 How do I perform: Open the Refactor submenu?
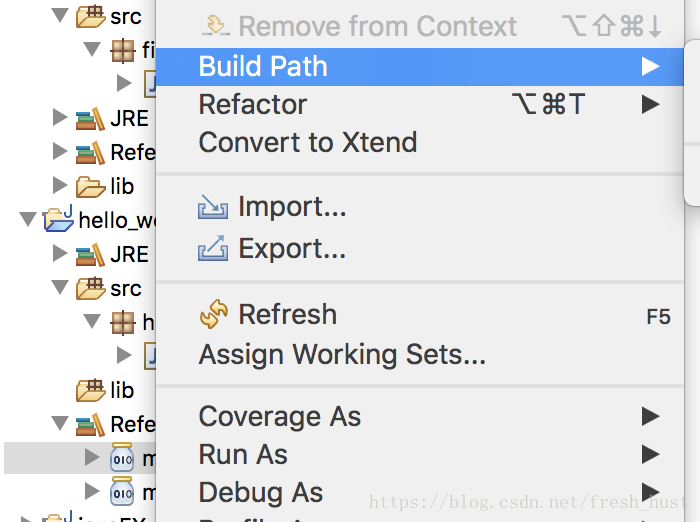click(x=253, y=104)
